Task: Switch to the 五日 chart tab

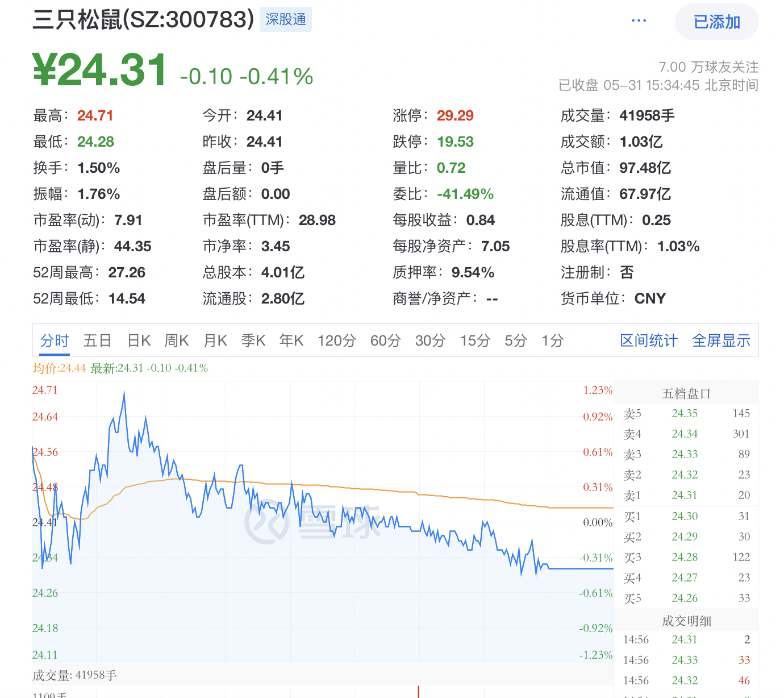Action: [x=97, y=340]
